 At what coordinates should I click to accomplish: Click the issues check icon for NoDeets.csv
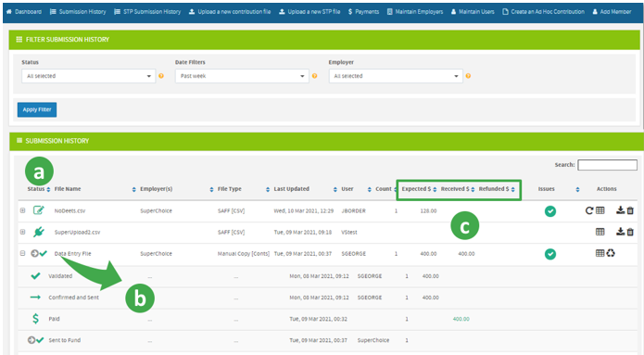(550, 211)
